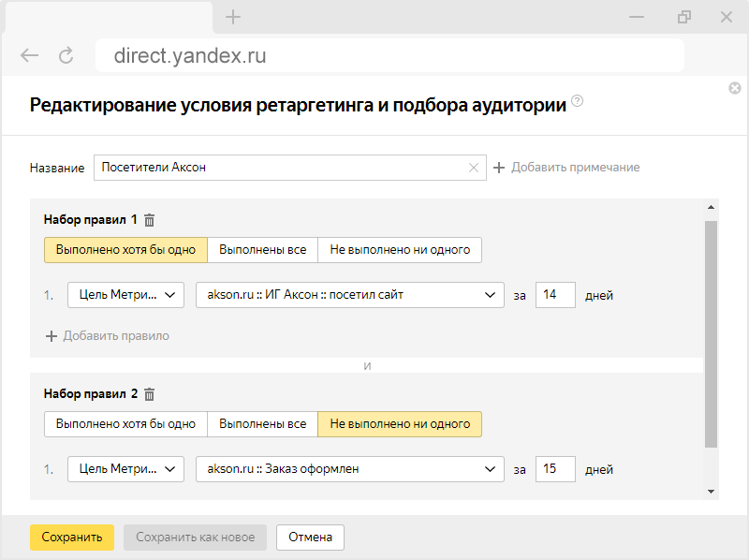Open 'Цель Метрики' type dropdown in rule set 1
This screenshot has width=749, height=560.
pos(125,295)
